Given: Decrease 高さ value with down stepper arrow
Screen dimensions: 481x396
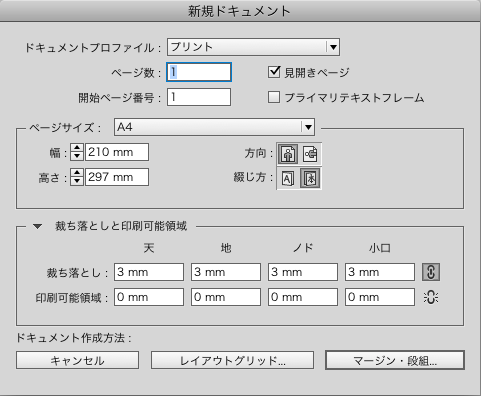Looking at the screenshot, I should pyautogui.click(x=77, y=181).
